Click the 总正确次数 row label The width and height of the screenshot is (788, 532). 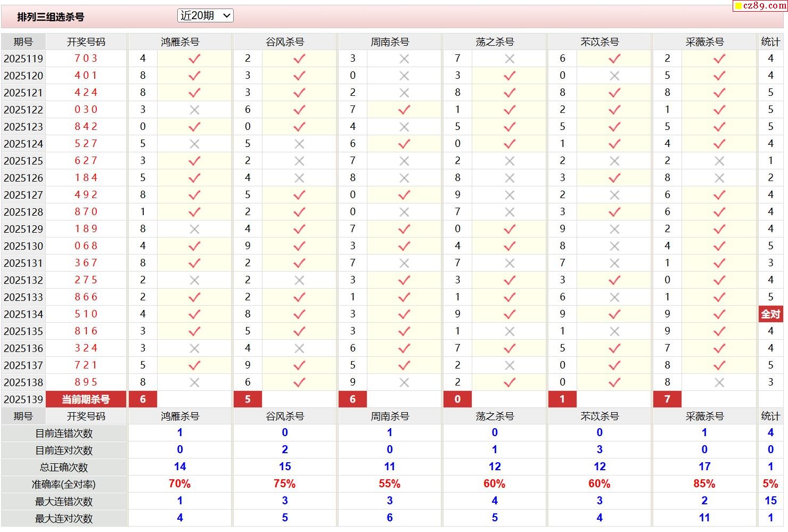[64, 468]
